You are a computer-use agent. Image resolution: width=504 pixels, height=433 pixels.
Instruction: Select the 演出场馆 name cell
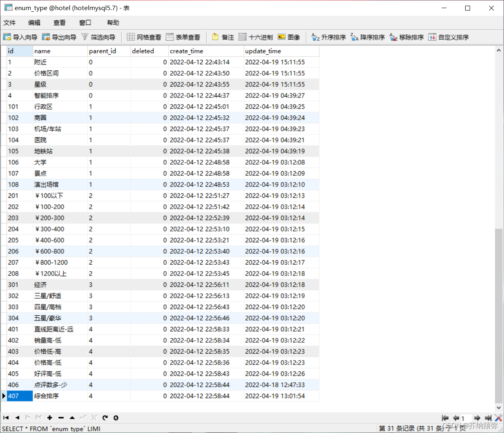tap(60, 185)
